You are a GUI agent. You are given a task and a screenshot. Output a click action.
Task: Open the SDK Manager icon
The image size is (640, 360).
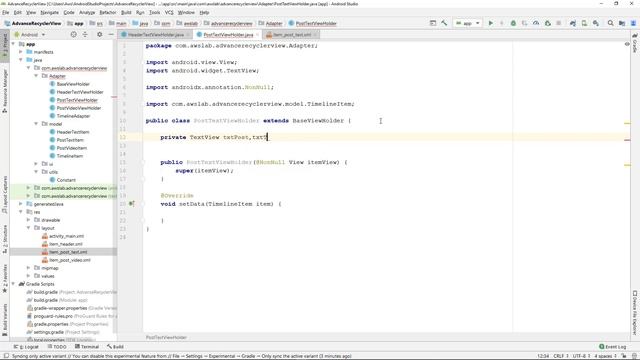click(x=596, y=23)
